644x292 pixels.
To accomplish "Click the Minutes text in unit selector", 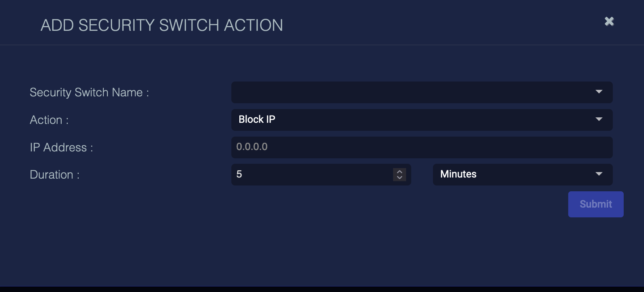I will [x=458, y=174].
